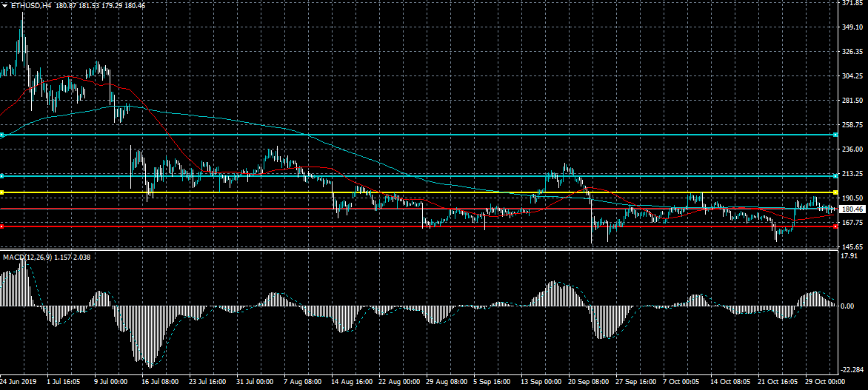Click the 1 Jul 16:05 time label
This screenshot has width=868, height=390.
[64, 383]
